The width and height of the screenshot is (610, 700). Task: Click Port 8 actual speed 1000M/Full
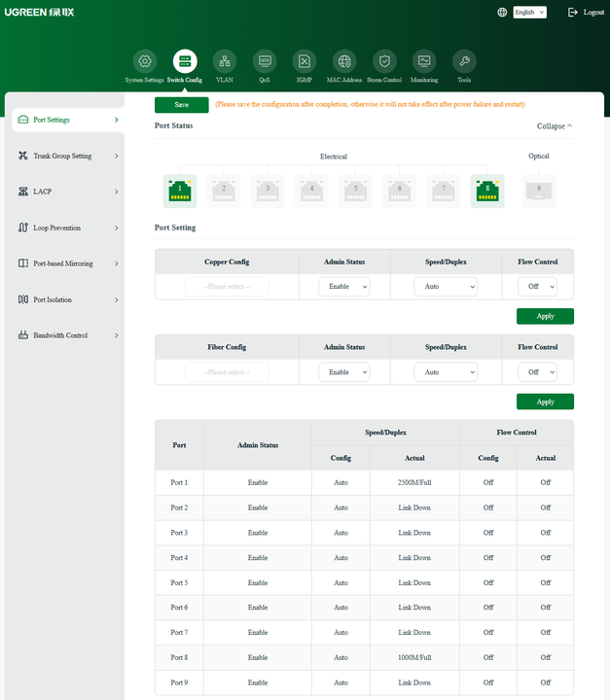click(414, 657)
